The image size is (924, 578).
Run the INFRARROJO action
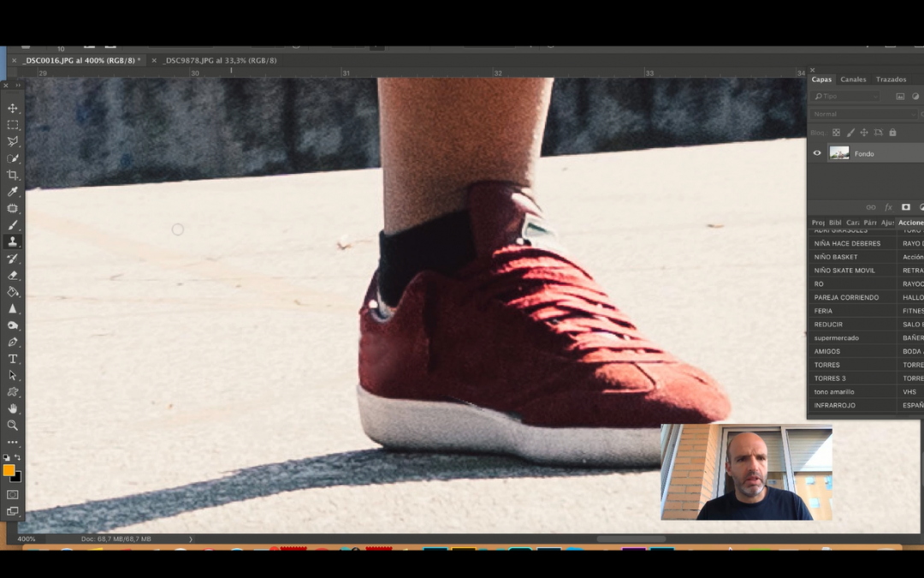pyautogui.click(x=834, y=405)
